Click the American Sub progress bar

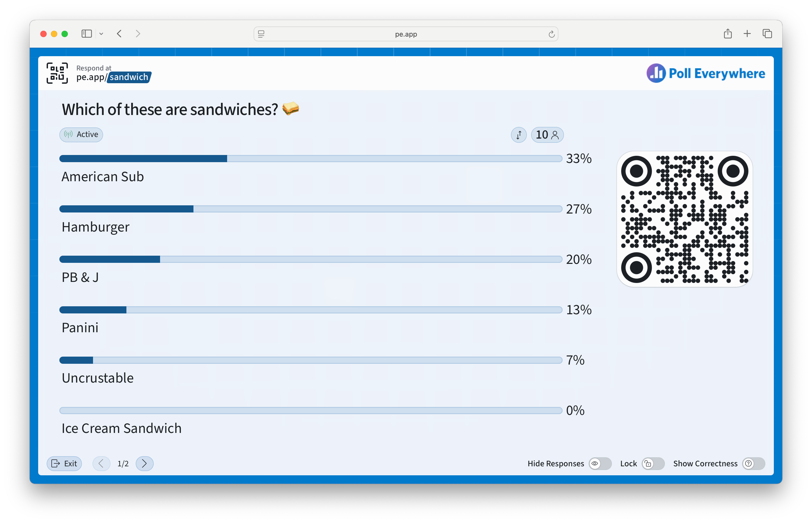pyautogui.click(x=143, y=158)
